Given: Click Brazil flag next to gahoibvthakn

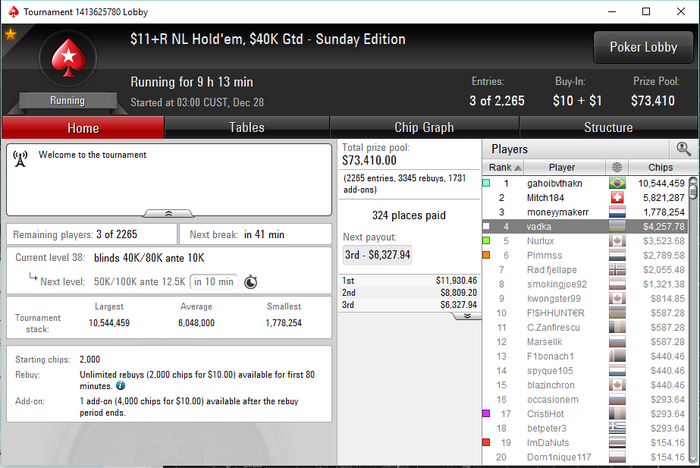Looking at the screenshot, I should [x=617, y=183].
